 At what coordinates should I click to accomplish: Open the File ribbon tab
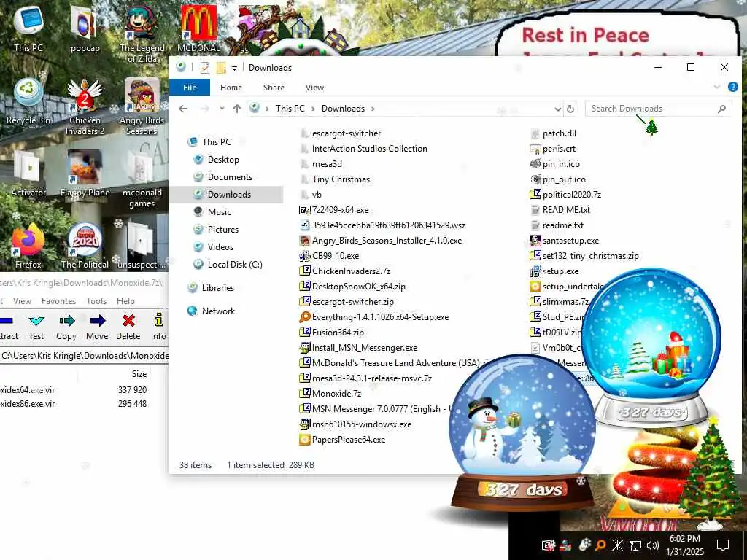[190, 87]
